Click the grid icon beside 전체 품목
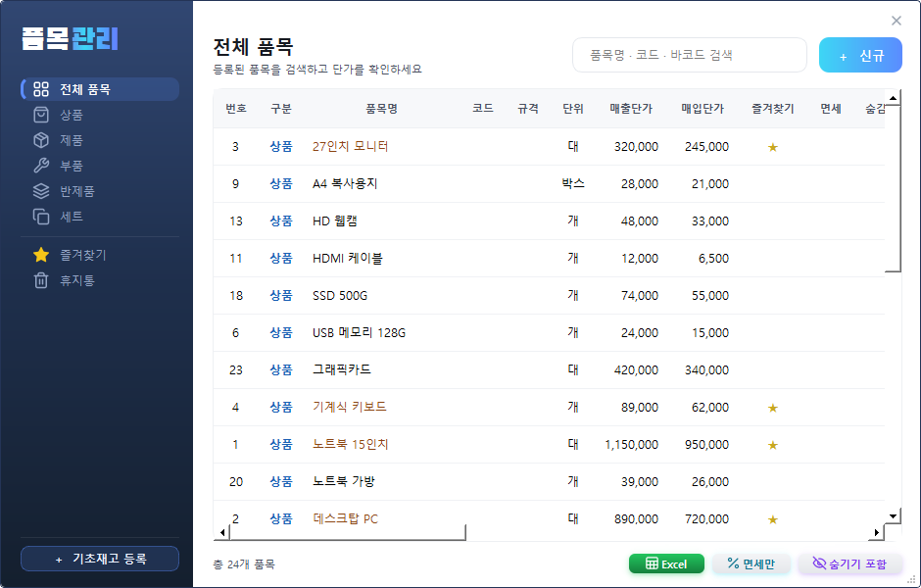This screenshot has width=921, height=588. coord(41,89)
